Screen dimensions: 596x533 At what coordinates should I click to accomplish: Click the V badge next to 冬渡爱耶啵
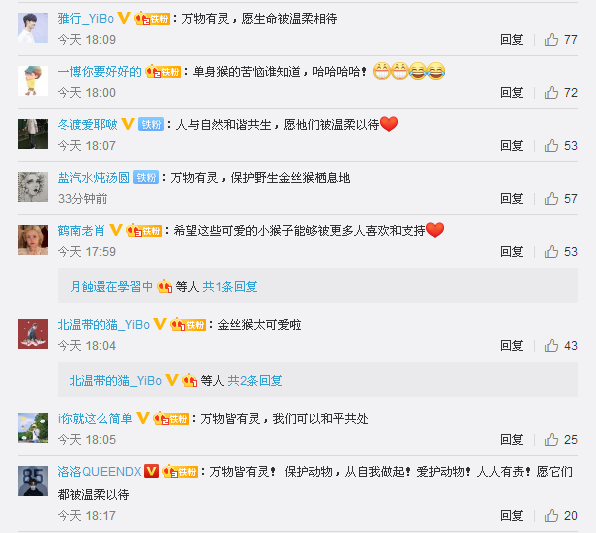coord(128,124)
